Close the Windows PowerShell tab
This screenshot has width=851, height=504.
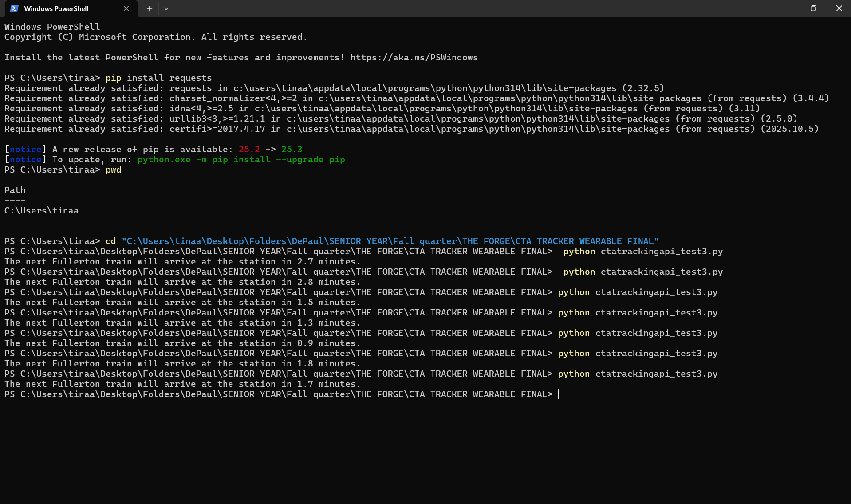point(126,8)
